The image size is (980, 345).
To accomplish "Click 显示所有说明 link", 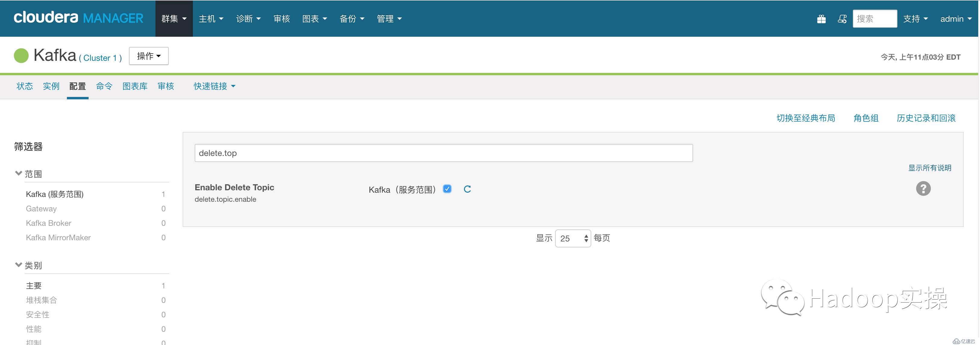I will [x=930, y=168].
